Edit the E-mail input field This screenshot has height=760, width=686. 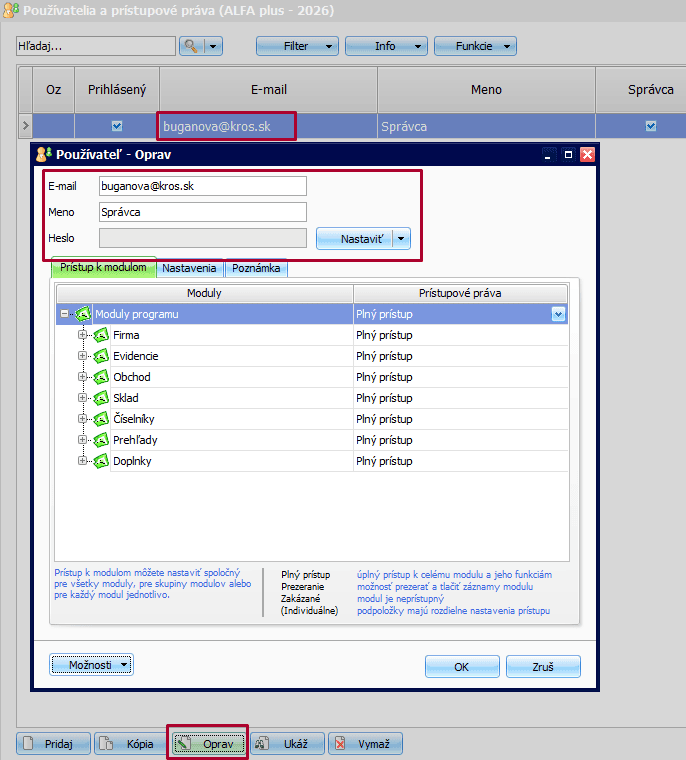(x=203, y=186)
